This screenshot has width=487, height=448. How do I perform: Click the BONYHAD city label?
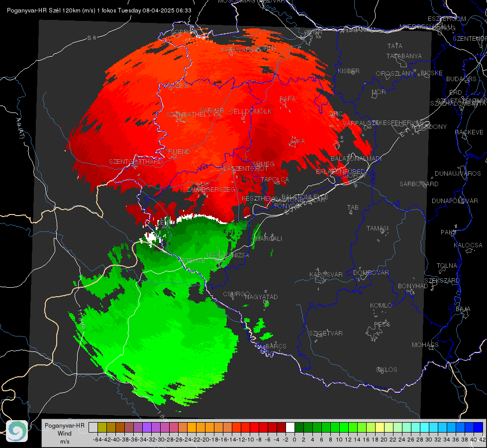413,286
